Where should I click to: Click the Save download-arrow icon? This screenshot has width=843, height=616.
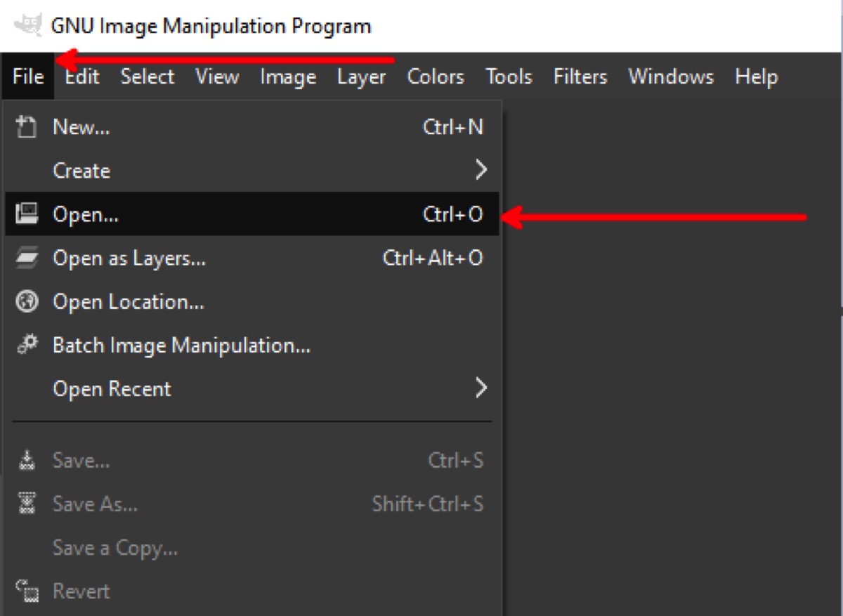(27, 461)
